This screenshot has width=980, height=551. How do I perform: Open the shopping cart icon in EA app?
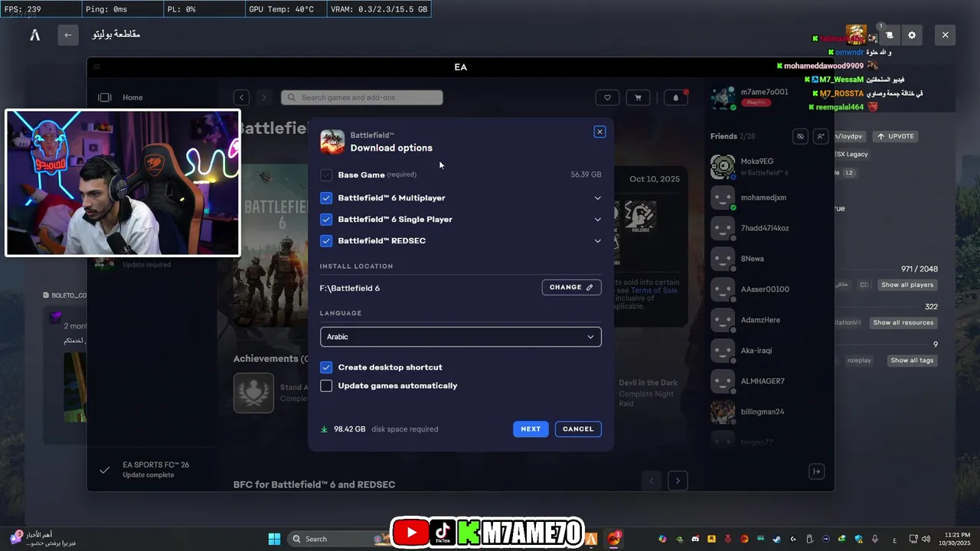pos(637,97)
